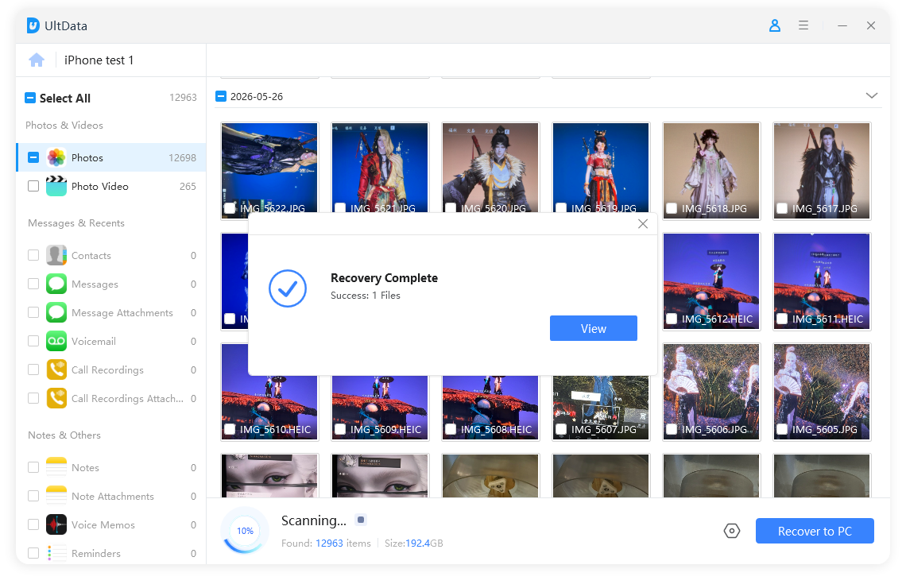Select the Note Attachments category
This screenshot has width=906, height=588.
[x=111, y=496]
